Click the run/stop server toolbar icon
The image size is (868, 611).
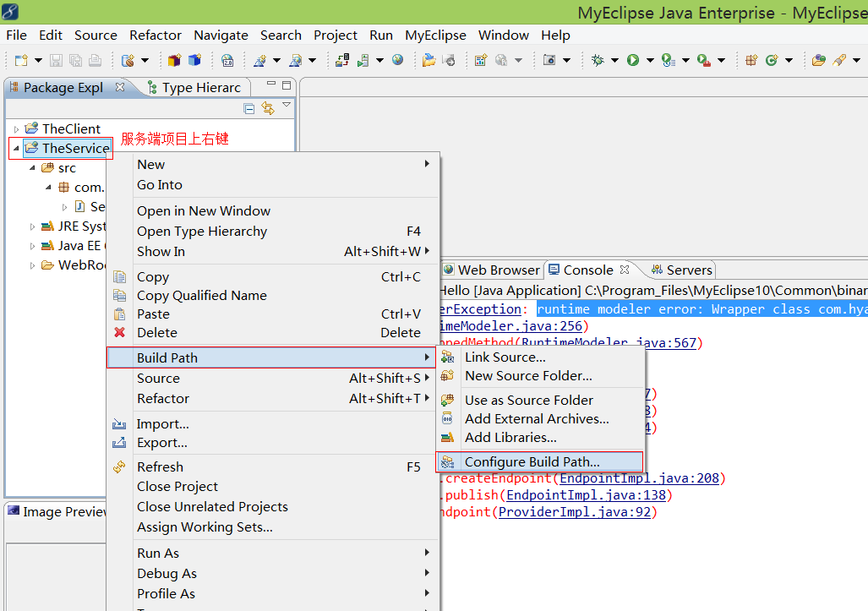click(363, 60)
